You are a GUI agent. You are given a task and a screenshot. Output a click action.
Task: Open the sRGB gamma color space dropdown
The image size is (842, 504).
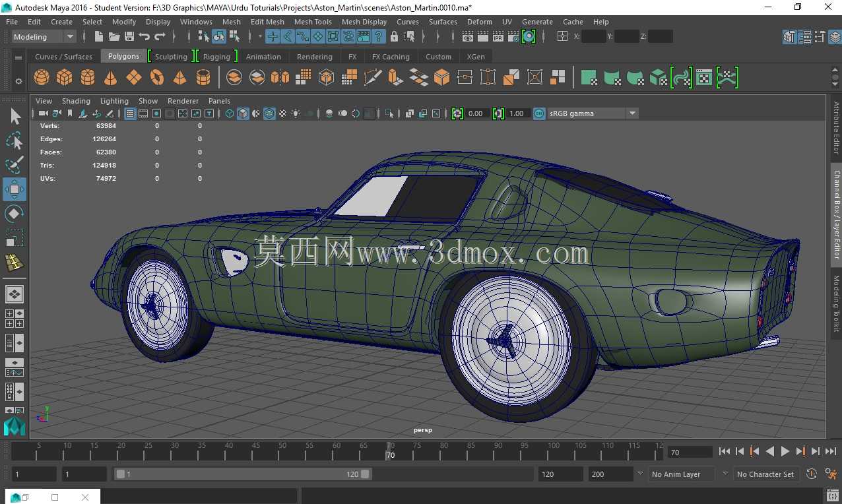coord(593,113)
